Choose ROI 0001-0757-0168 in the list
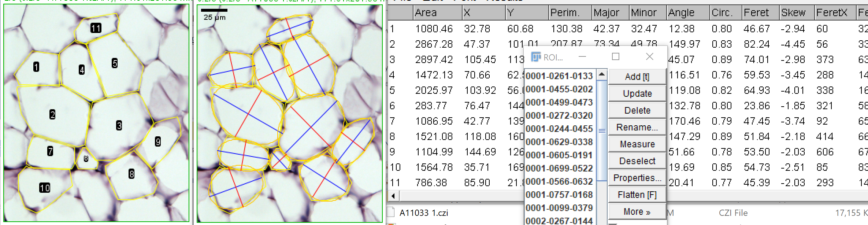Viewport: 868px width, 225px height. click(x=559, y=195)
